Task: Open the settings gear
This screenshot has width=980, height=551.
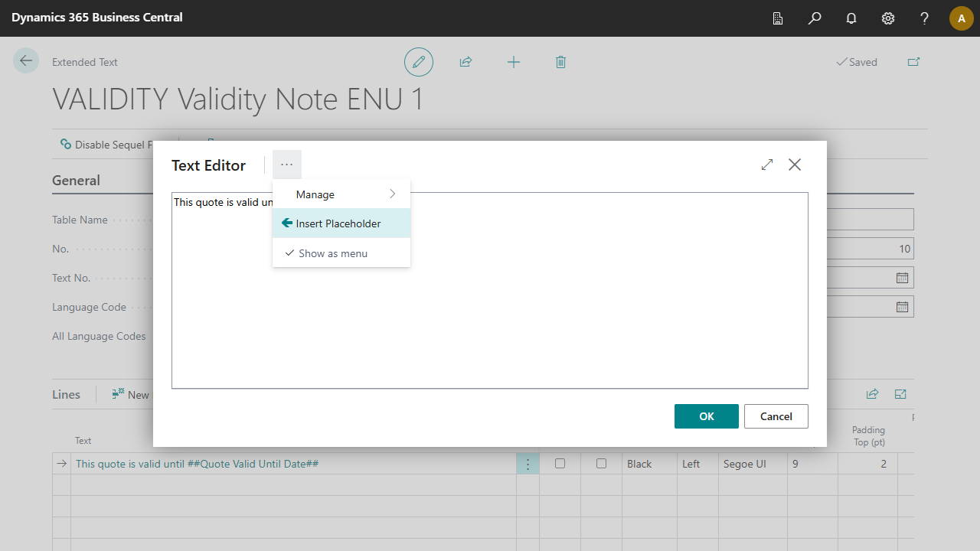Action: tap(888, 18)
